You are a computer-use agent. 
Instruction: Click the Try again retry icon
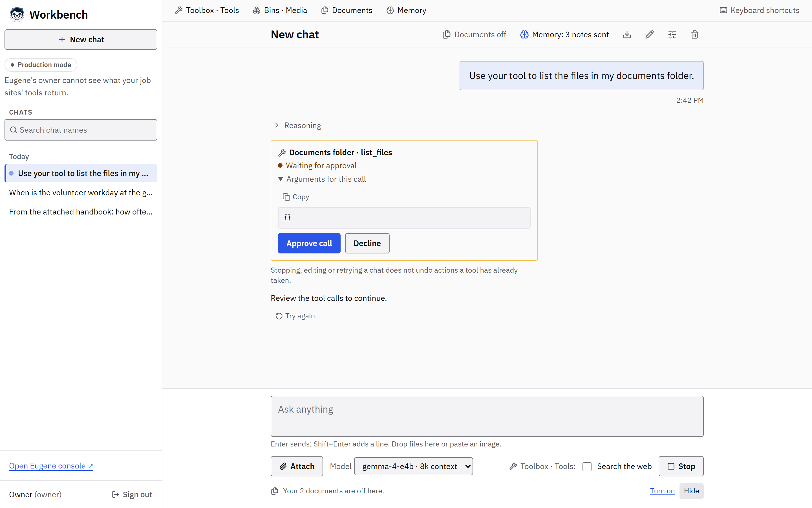(279, 316)
